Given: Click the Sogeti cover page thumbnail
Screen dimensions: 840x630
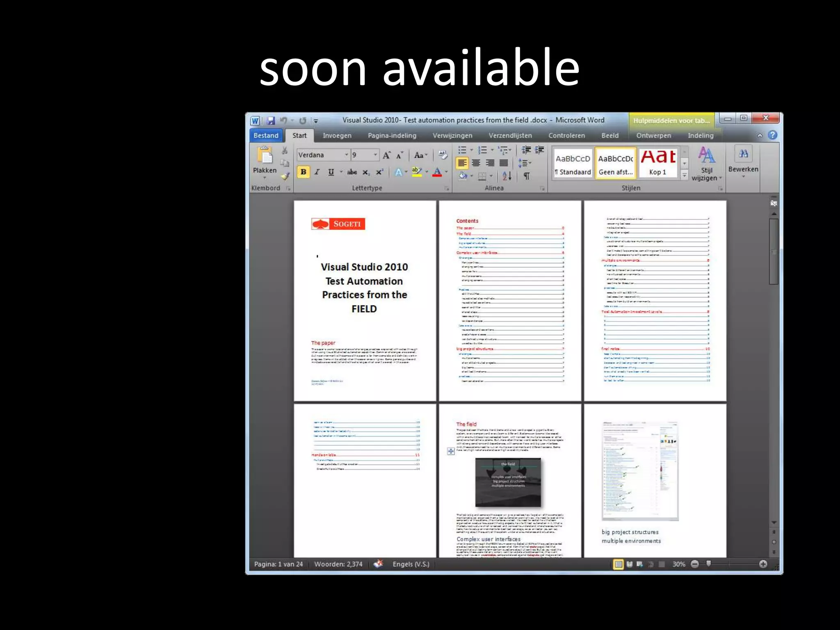Looking at the screenshot, I should click(365, 301).
